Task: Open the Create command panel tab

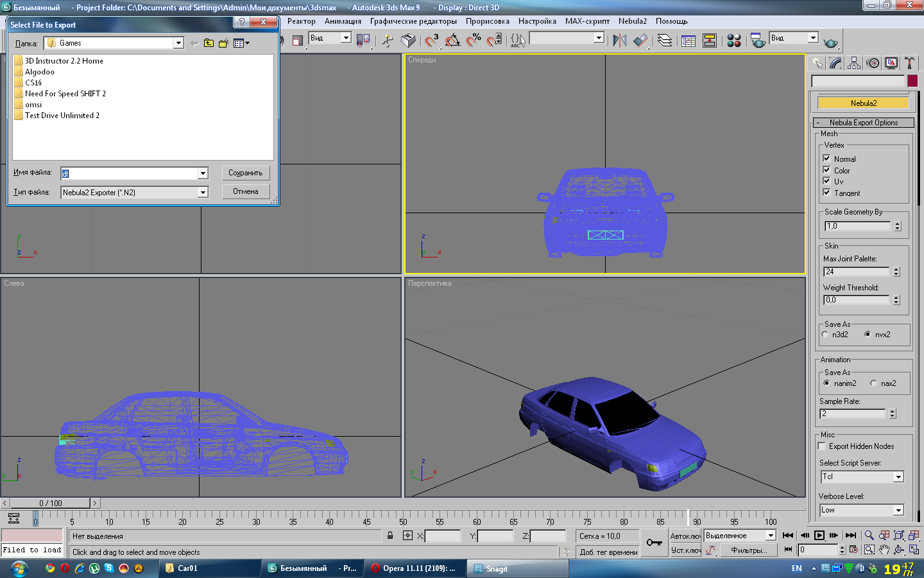Action: [x=817, y=63]
